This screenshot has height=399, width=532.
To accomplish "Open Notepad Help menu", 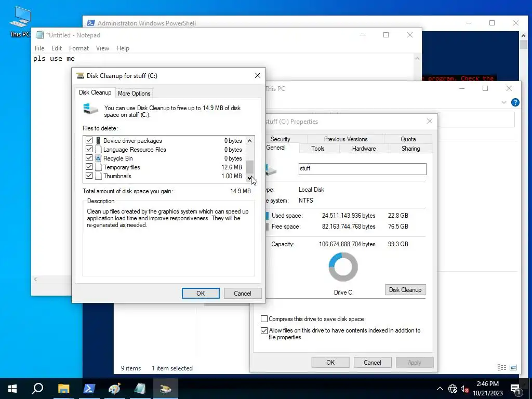I will [x=123, y=48].
